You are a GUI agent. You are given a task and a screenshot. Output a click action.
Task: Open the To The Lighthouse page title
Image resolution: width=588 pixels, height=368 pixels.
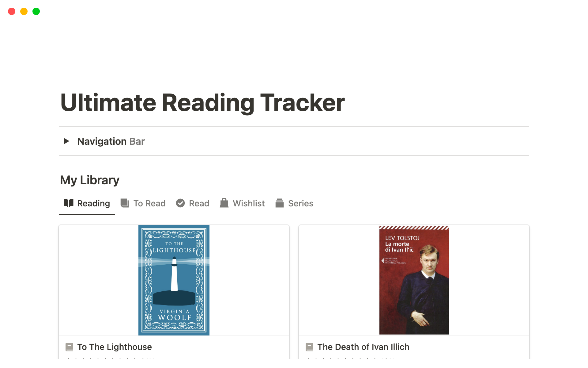(x=114, y=347)
